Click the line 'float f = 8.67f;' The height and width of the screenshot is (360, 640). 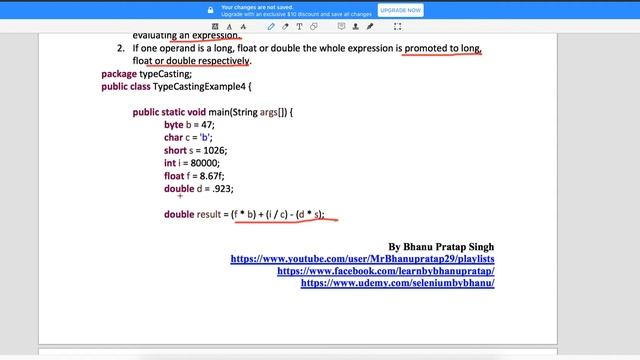click(194, 176)
